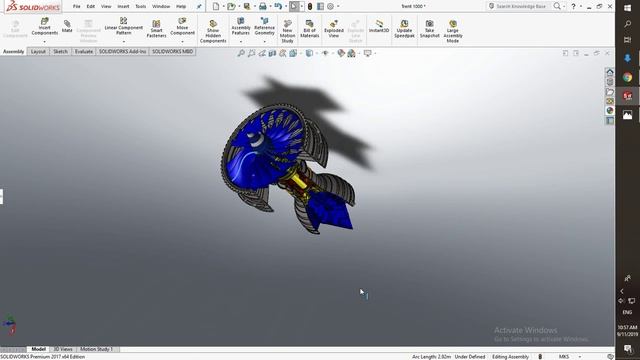Click the Insert Components tool

tap(44, 26)
